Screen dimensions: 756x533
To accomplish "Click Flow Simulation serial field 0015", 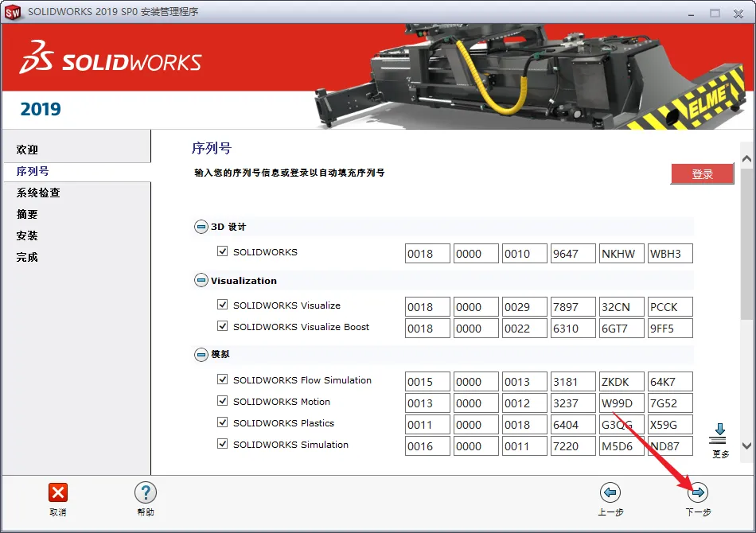I will [x=427, y=382].
